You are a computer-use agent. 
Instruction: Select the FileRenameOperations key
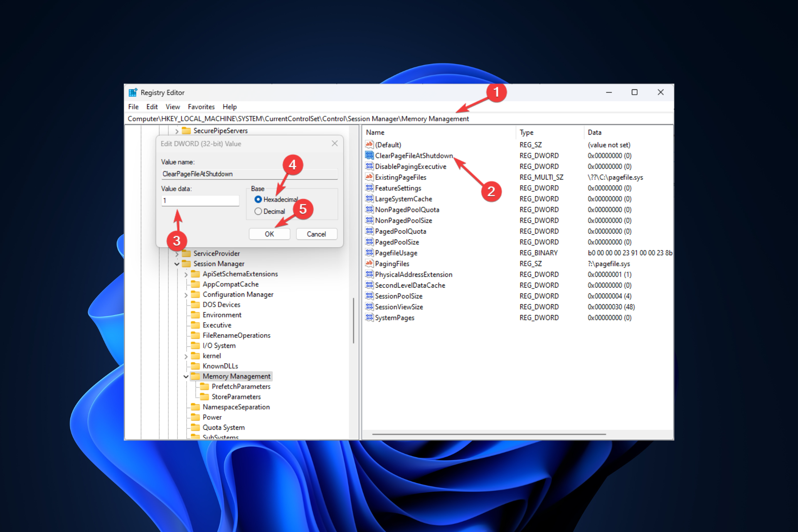click(236, 335)
